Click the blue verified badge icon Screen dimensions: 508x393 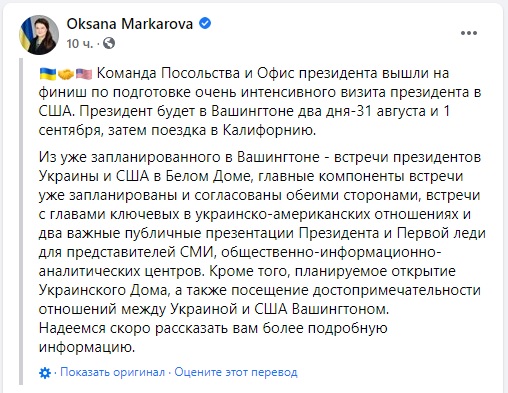click(x=205, y=24)
